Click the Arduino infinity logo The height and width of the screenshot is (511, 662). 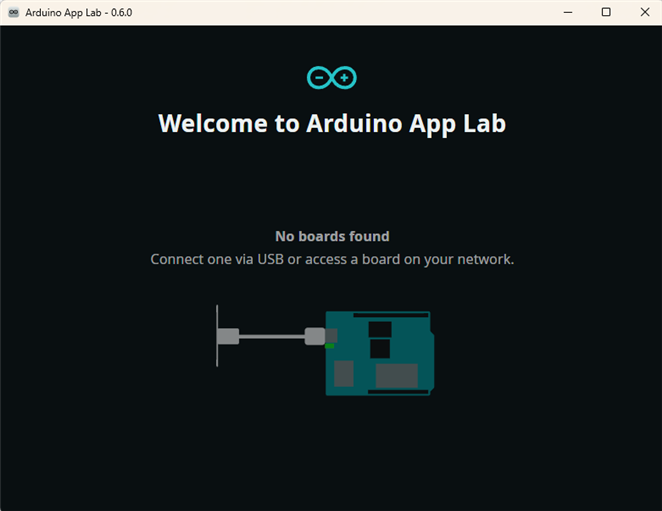tap(332, 78)
